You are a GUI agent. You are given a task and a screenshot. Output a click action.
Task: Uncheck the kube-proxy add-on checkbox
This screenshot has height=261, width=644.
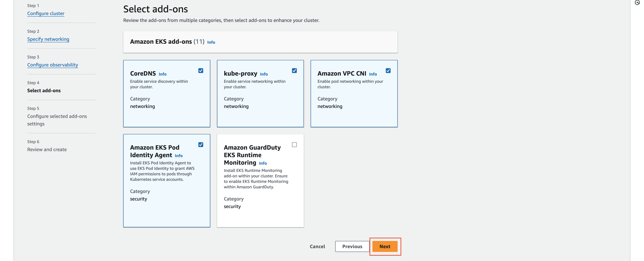[x=295, y=71]
